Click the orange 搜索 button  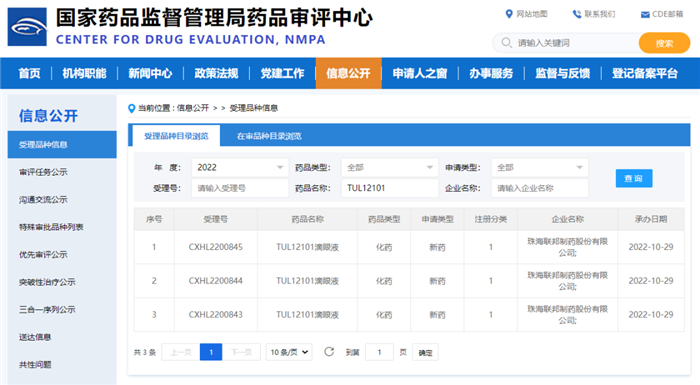coord(664,43)
